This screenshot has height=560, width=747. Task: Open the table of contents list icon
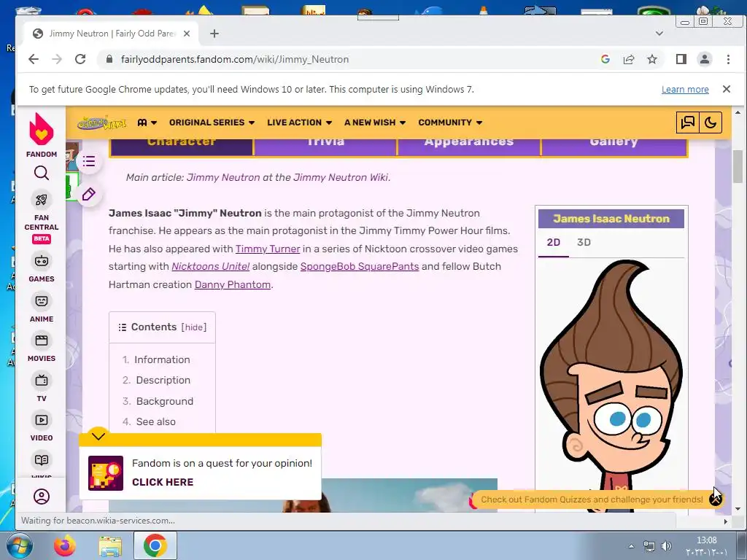88,161
